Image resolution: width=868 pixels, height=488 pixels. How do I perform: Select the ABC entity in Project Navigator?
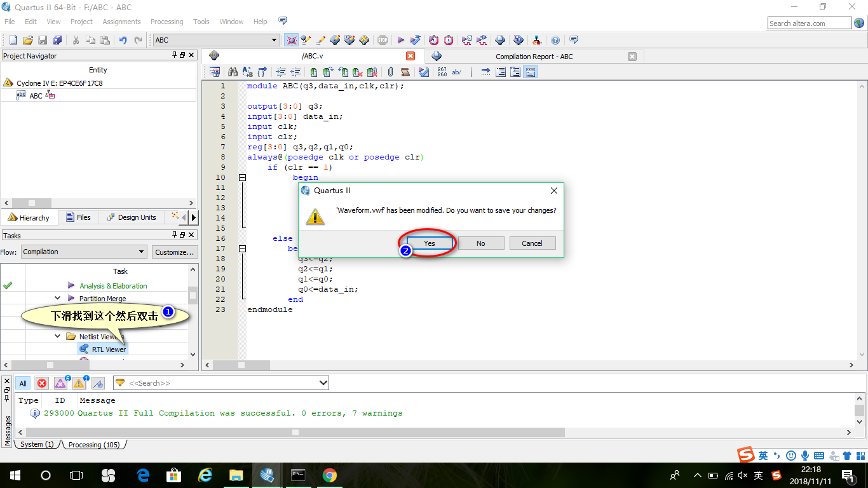pyautogui.click(x=36, y=96)
